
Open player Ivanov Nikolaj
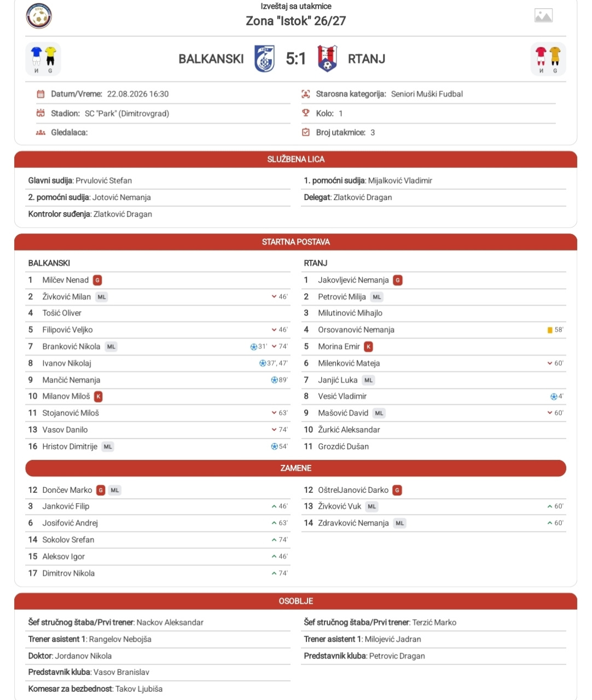(67, 363)
